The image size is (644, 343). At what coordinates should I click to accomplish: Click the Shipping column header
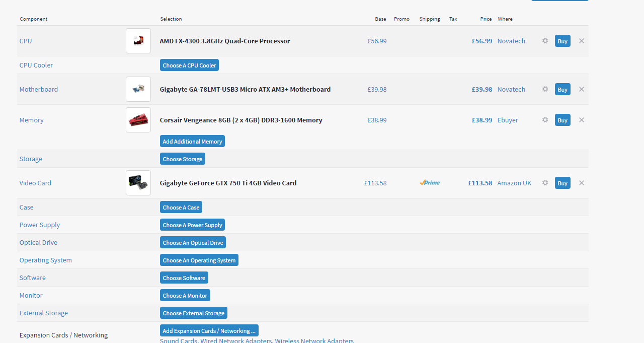(430, 19)
